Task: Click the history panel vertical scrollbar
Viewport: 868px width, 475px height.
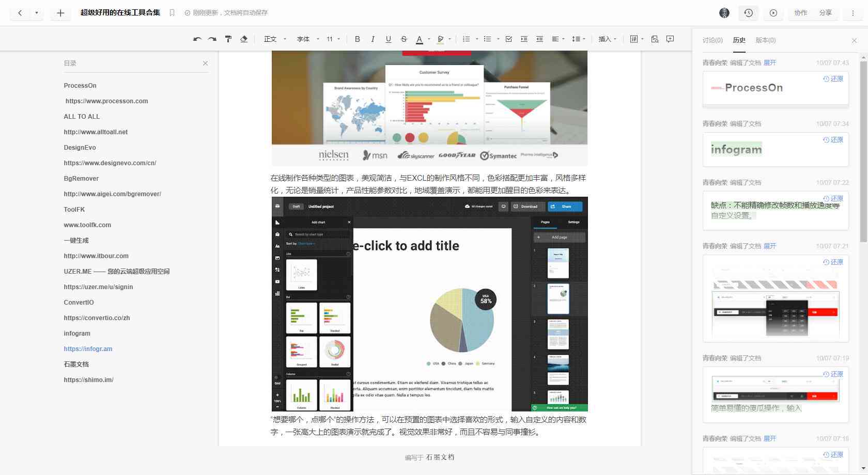Action: pyautogui.click(x=863, y=151)
